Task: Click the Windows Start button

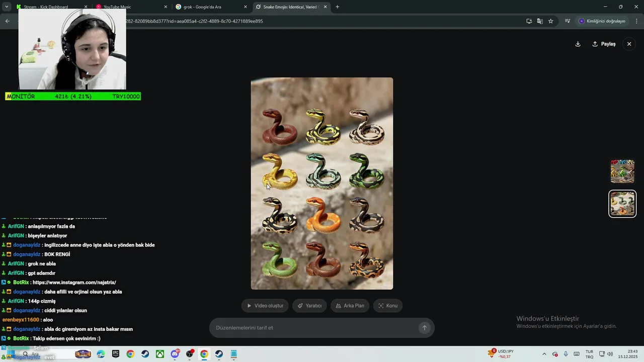Action: click(11, 354)
